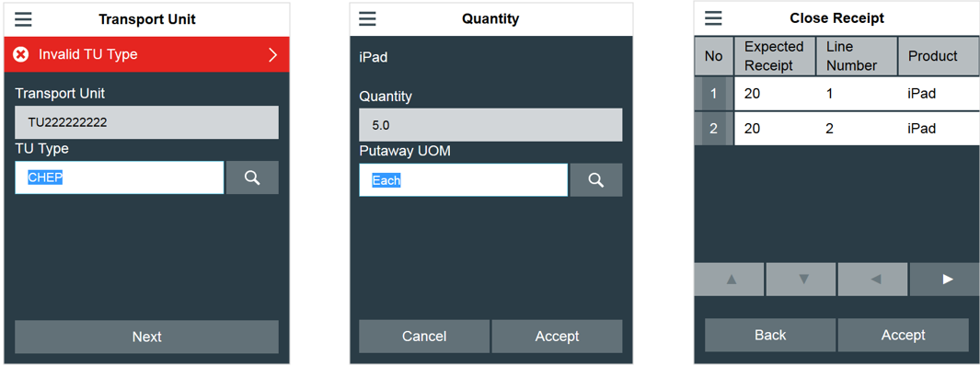Click the Quantity field showing 5.0
The image size is (980, 366).
[x=490, y=125]
